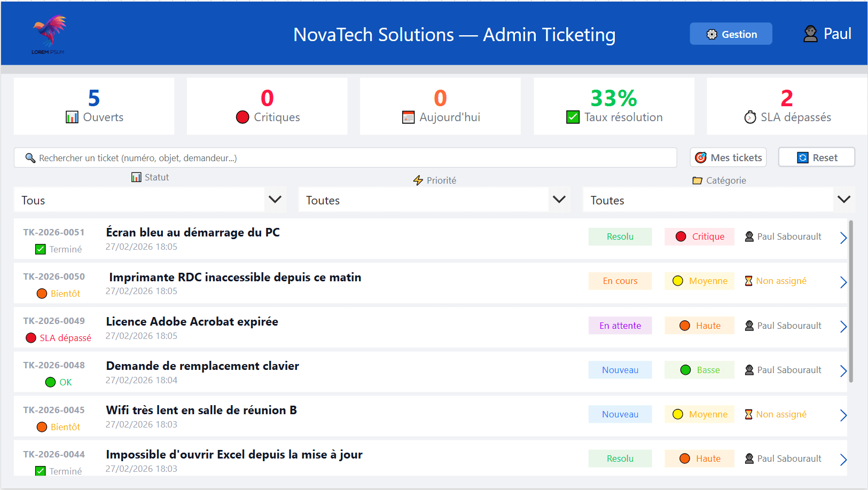Click the magnifying glass search icon

tap(30, 157)
